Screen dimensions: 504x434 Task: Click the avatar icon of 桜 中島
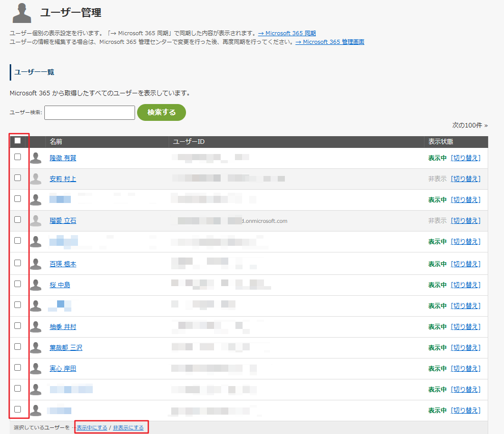coord(36,285)
